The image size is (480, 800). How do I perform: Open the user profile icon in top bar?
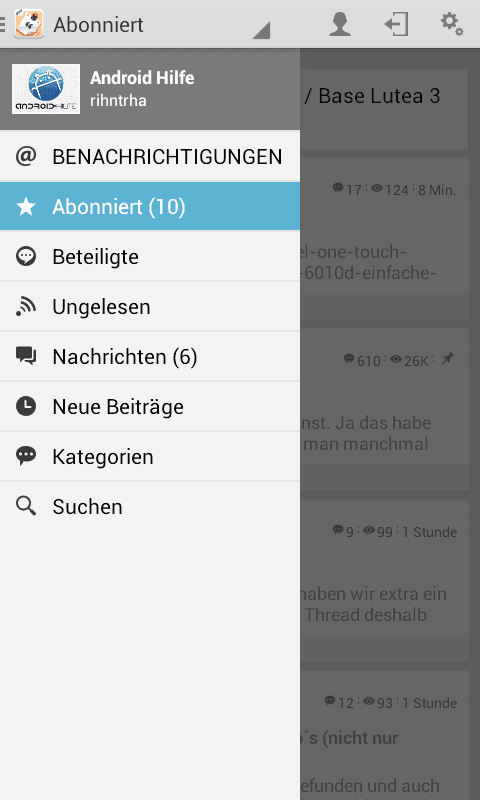(340, 24)
